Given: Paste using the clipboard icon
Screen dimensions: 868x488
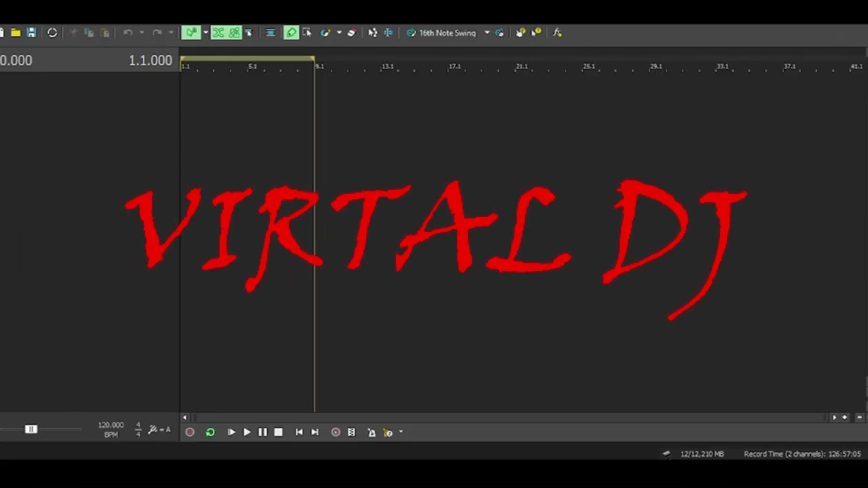Looking at the screenshot, I should click(x=104, y=33).
